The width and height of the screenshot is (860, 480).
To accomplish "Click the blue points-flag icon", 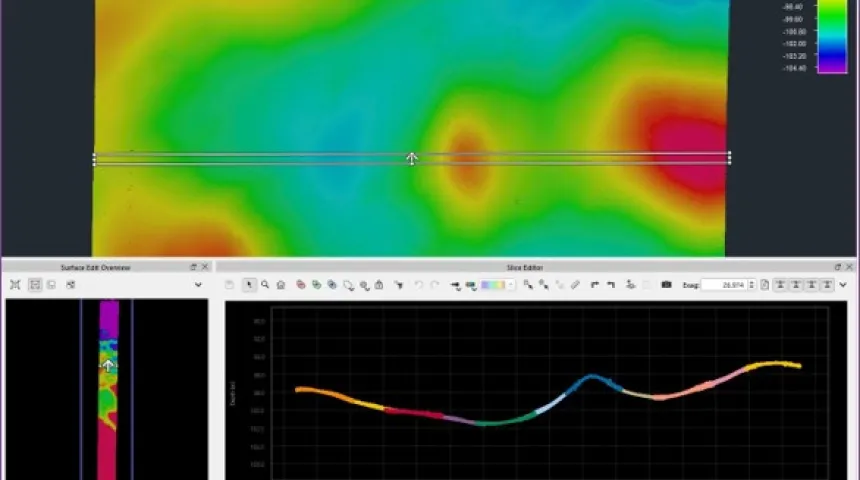I will tap(332, 285).
